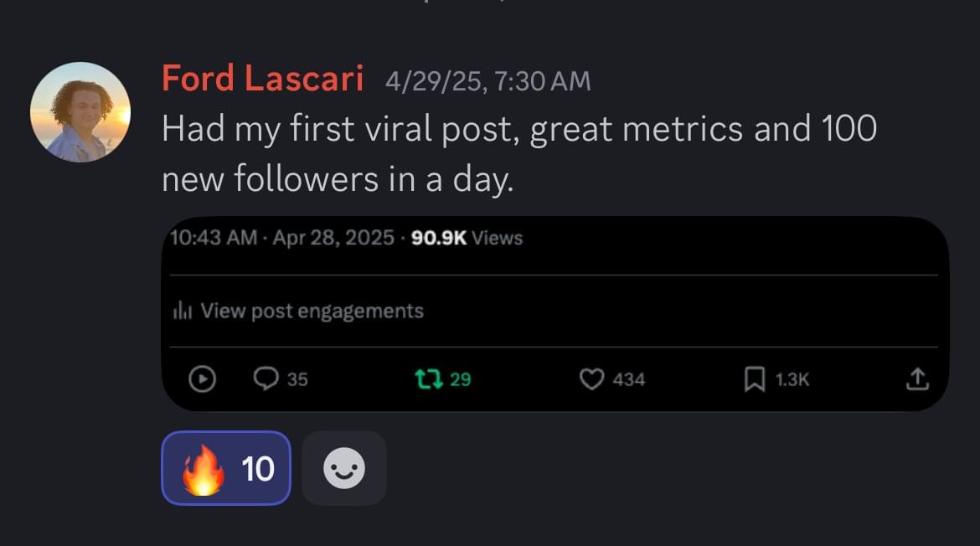
Task: Open View post engagements link
Action: pos(312,312)
